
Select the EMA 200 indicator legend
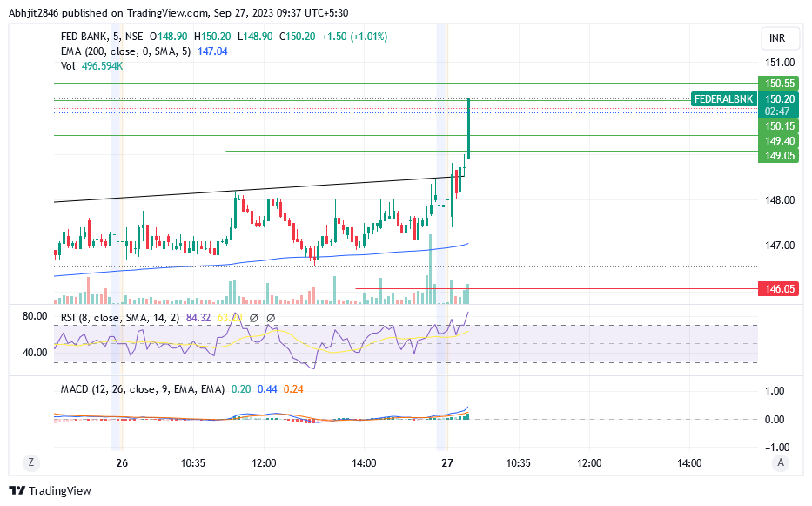point(126,51)
